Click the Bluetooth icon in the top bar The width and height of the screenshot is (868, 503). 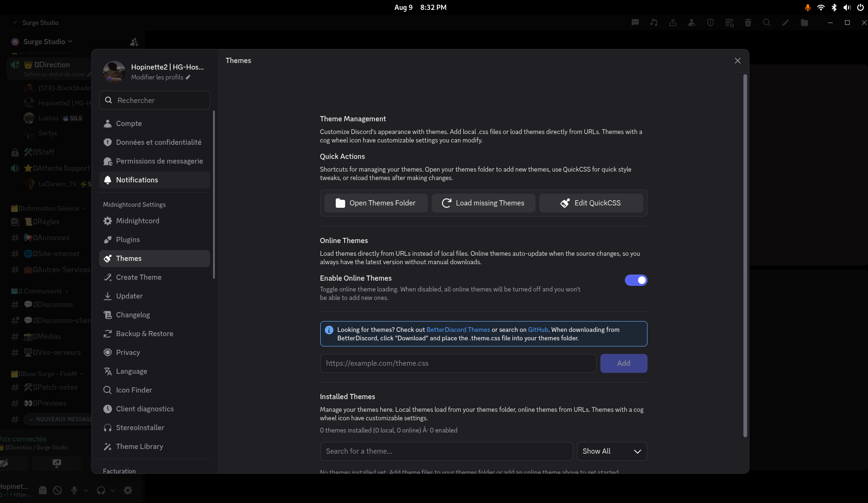[x=834, y=8]
